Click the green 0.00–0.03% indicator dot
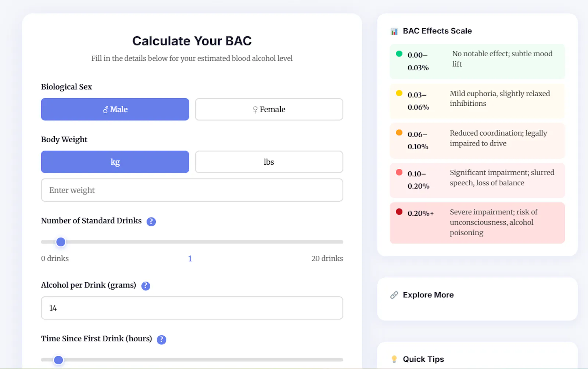588x369 pixels. point(399,54)
